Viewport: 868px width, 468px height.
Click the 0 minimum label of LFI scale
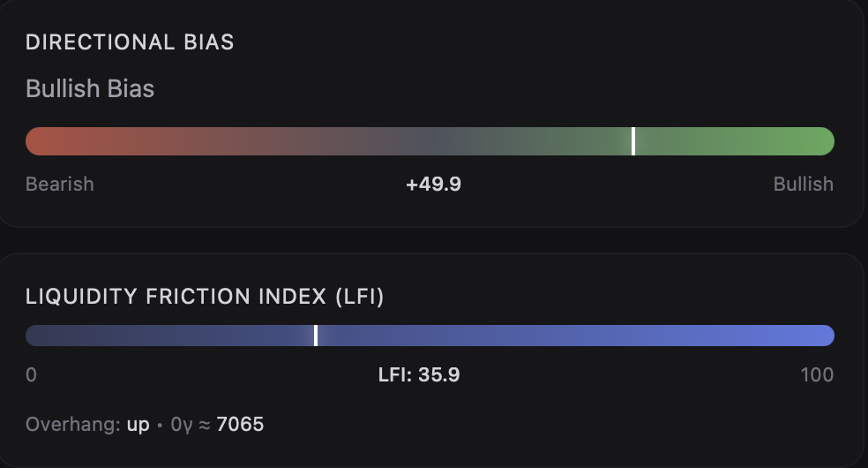point(32,374)
